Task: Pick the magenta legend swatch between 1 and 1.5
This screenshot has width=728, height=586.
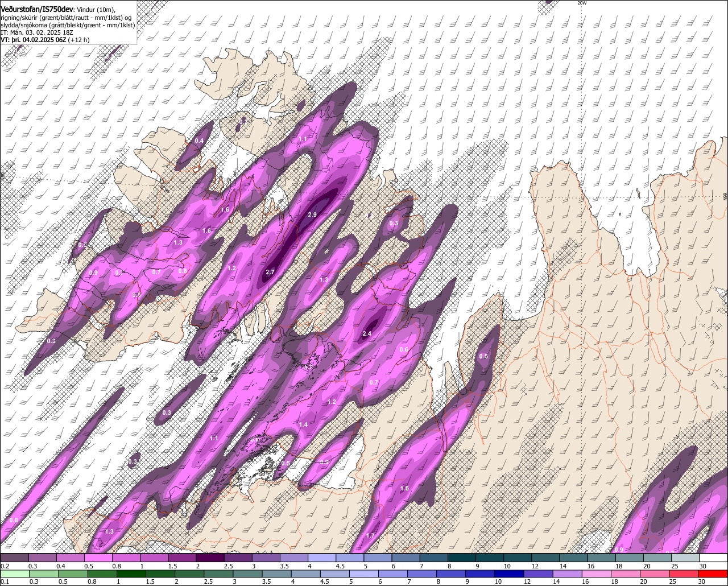Action: click(x=154, y=558)
